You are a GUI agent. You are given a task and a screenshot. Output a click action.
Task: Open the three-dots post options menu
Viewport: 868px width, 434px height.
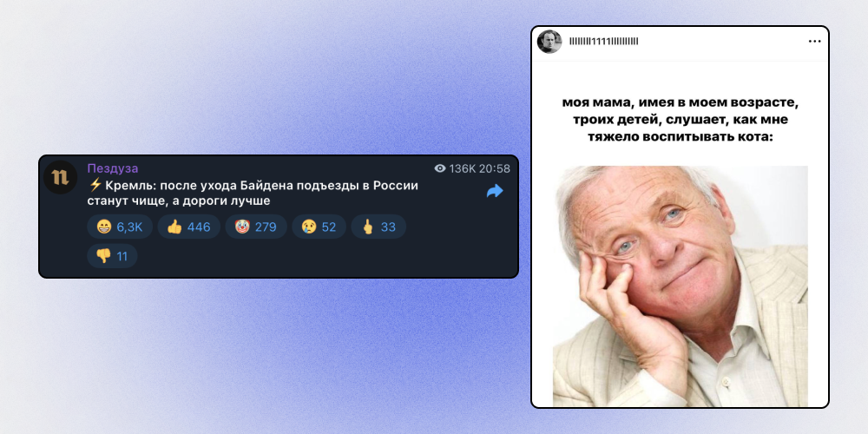(x=814, y=42)
